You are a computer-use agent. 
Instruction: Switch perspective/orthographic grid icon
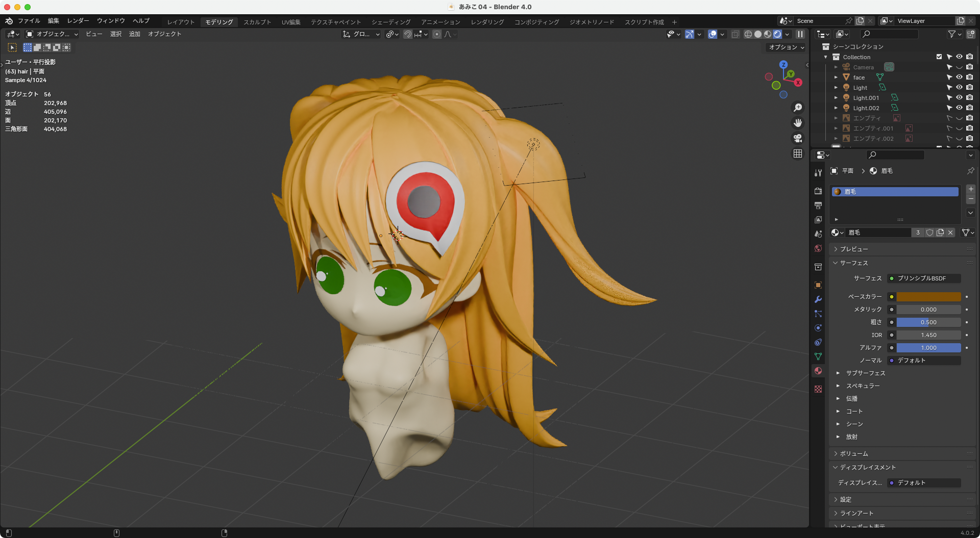798,153
